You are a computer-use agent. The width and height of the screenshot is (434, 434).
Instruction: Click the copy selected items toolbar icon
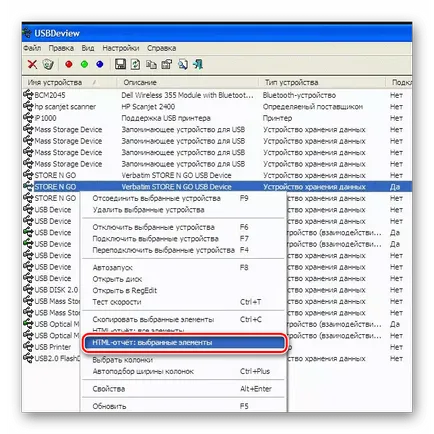[x=151, y=64]
